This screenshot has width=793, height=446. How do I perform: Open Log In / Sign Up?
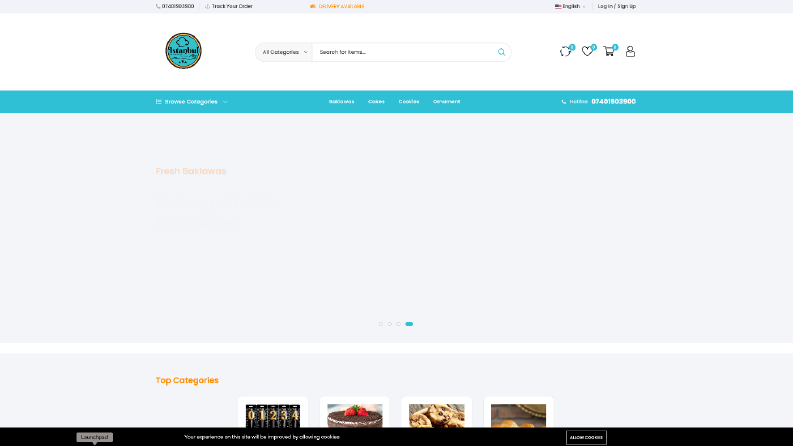[616, 7]
